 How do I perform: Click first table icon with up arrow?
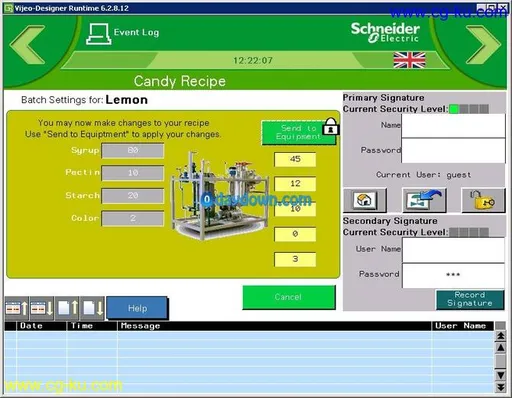pos(17,308)
